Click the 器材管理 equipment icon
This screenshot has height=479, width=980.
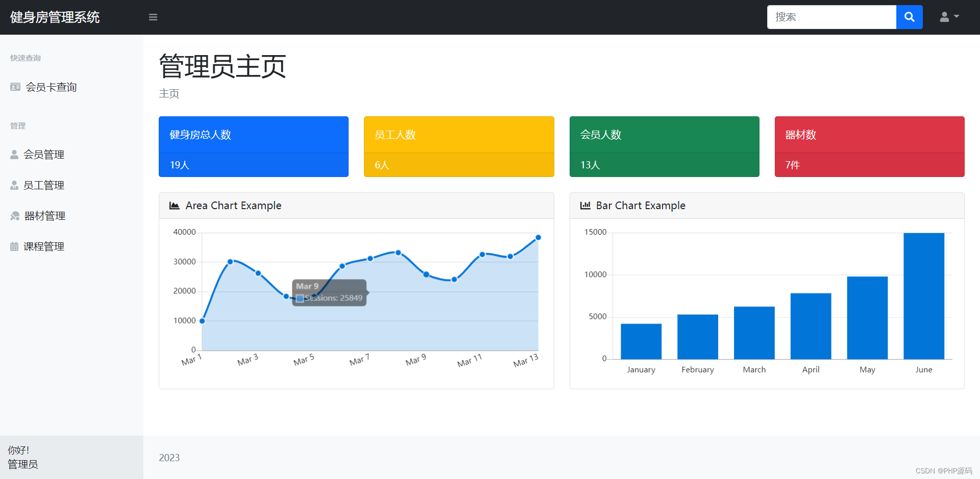[15, 216]
